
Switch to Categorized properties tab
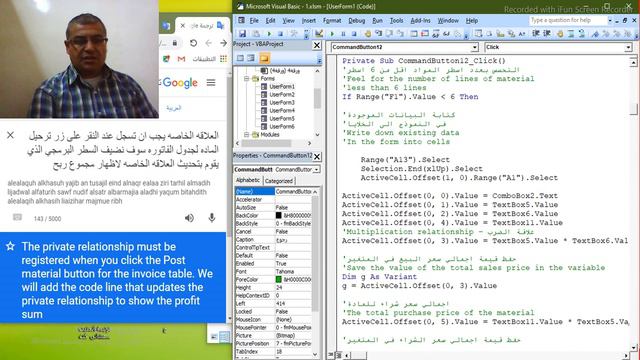279,181
